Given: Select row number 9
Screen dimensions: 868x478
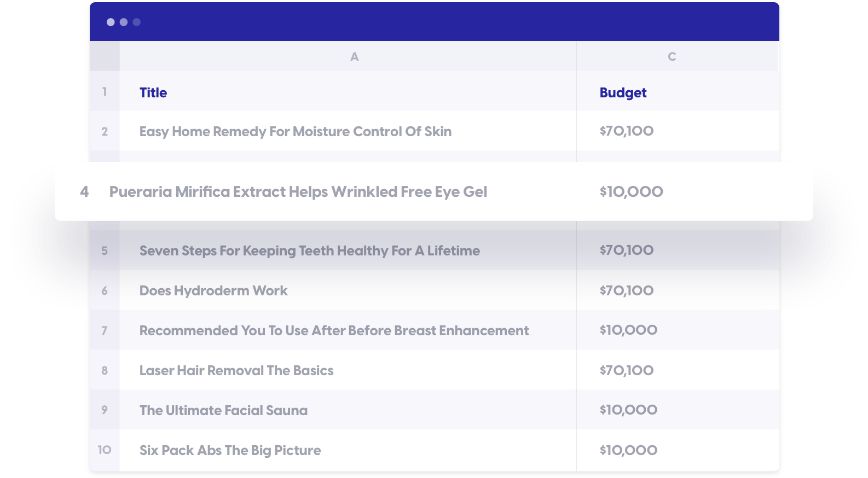Looking at the screenshot, I should (x=105, y=410).
